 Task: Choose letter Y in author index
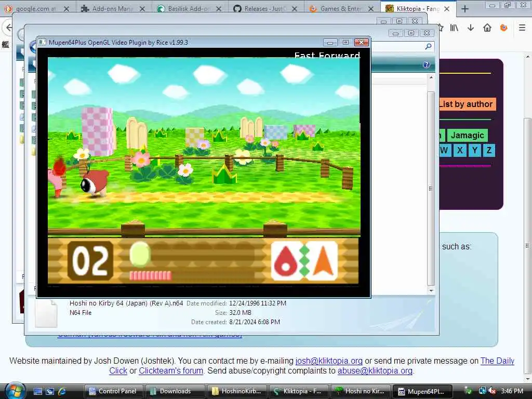tap(475, 150)
